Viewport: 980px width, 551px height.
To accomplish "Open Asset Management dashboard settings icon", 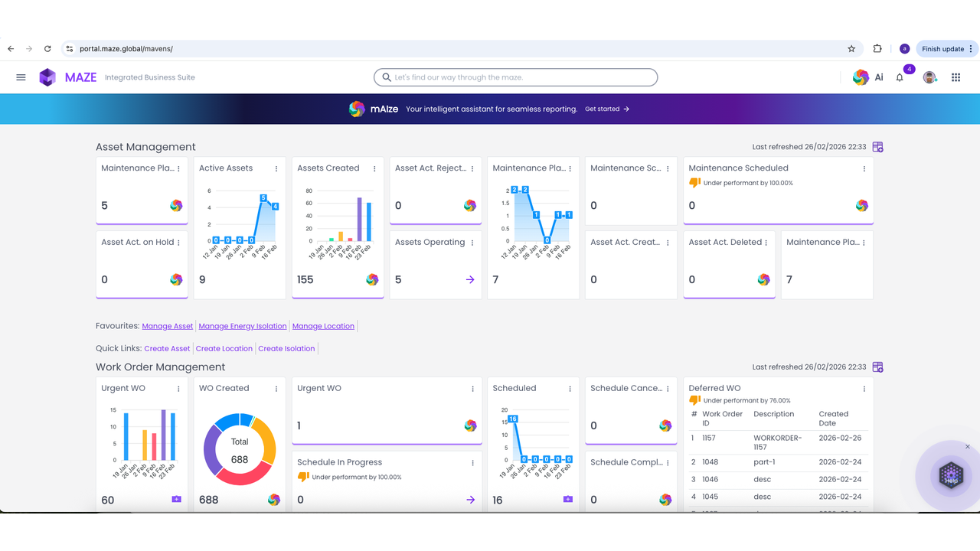I will [x=878, y=147].
